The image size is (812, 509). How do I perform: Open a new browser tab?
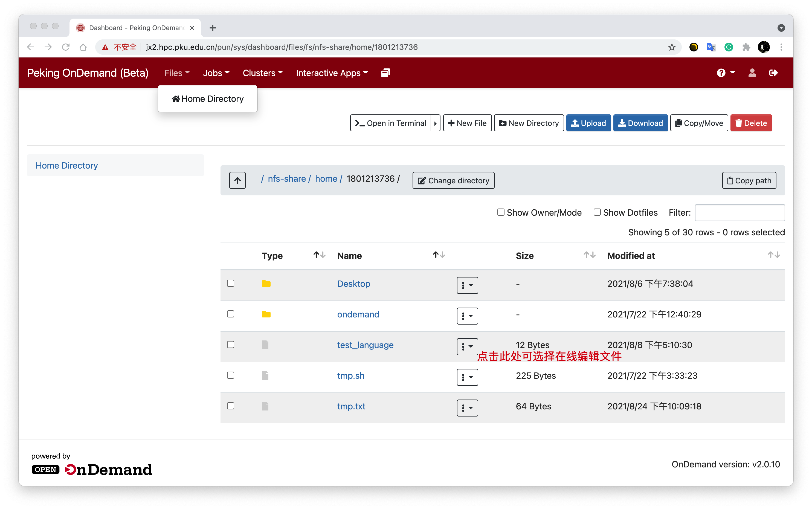213,28
